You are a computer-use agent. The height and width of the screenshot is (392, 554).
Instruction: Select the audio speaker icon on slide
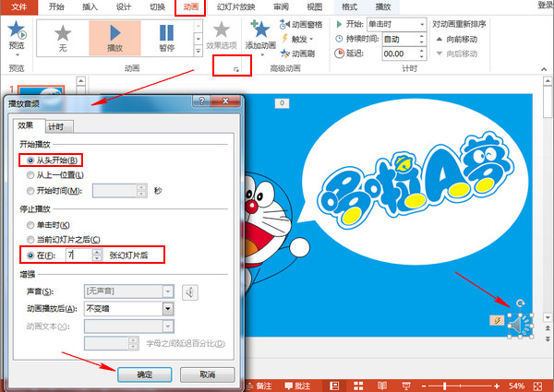tap(520, 326)
